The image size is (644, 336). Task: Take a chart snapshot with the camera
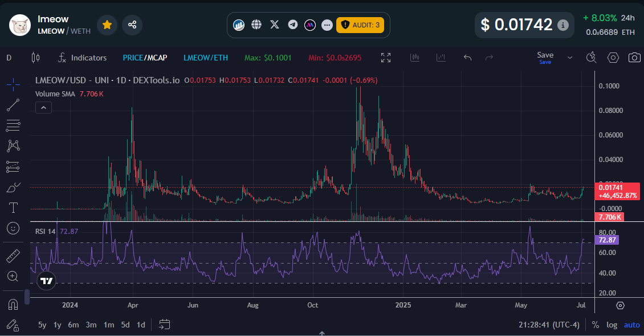[634, 58]
